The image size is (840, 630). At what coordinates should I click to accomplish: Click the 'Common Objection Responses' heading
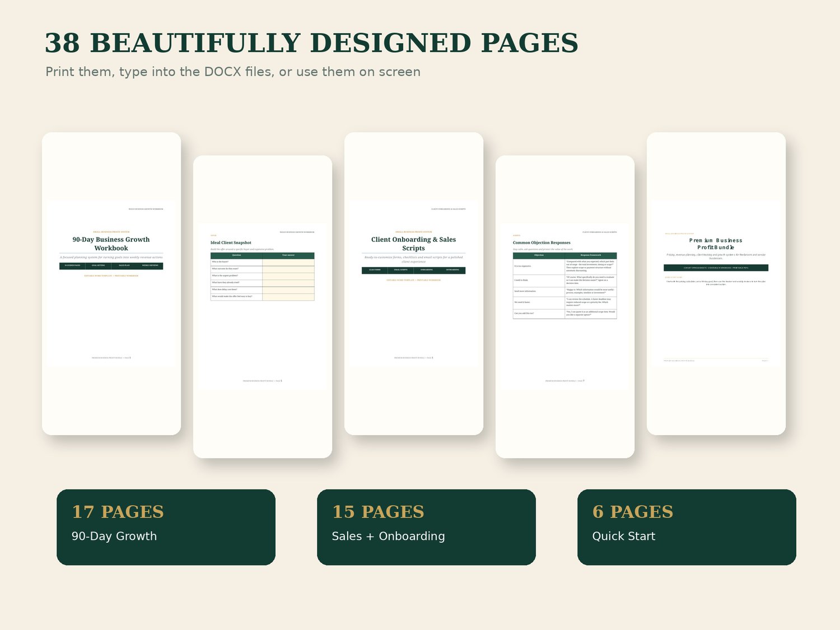coord(542,242)
